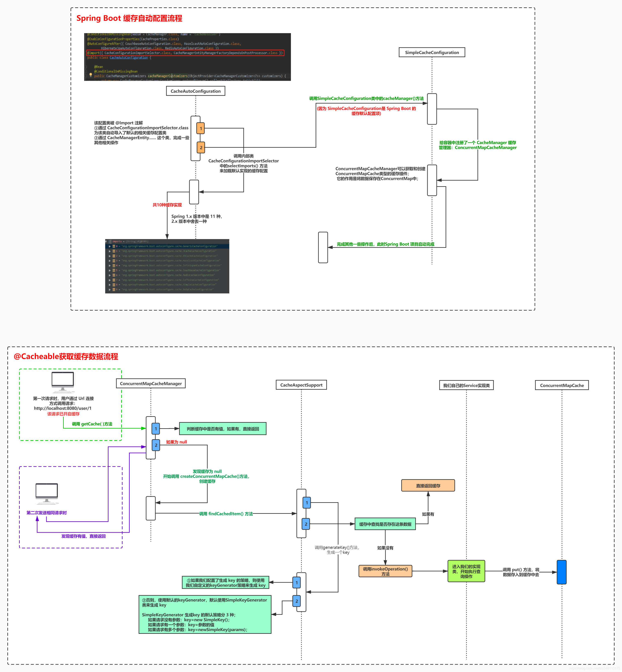This screenshot has height=672, width=622.
Task: Click blue step 1 beside 判断缓存中是否有值 box
Action: 156,429
